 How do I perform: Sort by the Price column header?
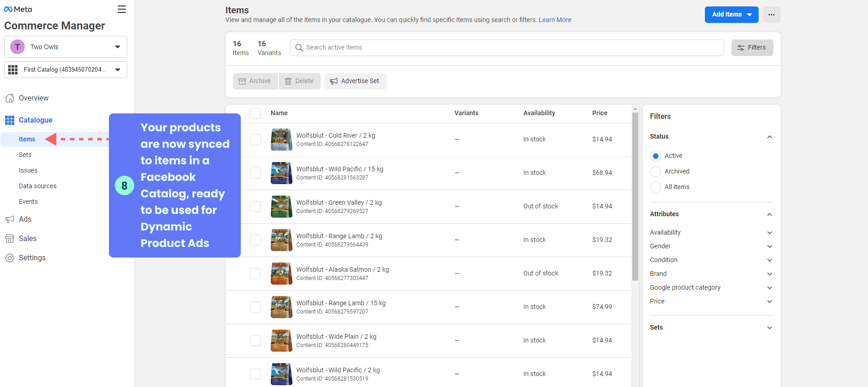[x=600, y=113]
